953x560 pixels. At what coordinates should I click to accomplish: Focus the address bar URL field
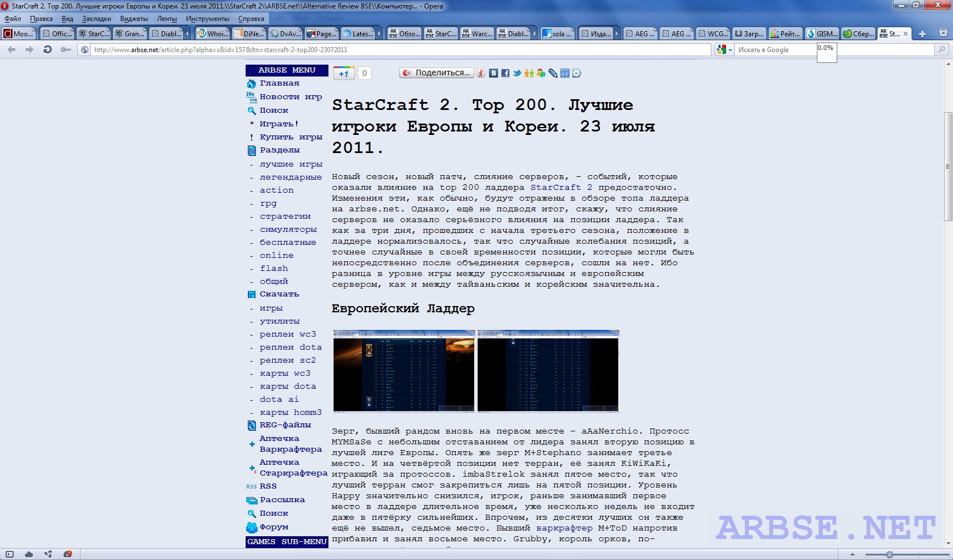[401, 50]
